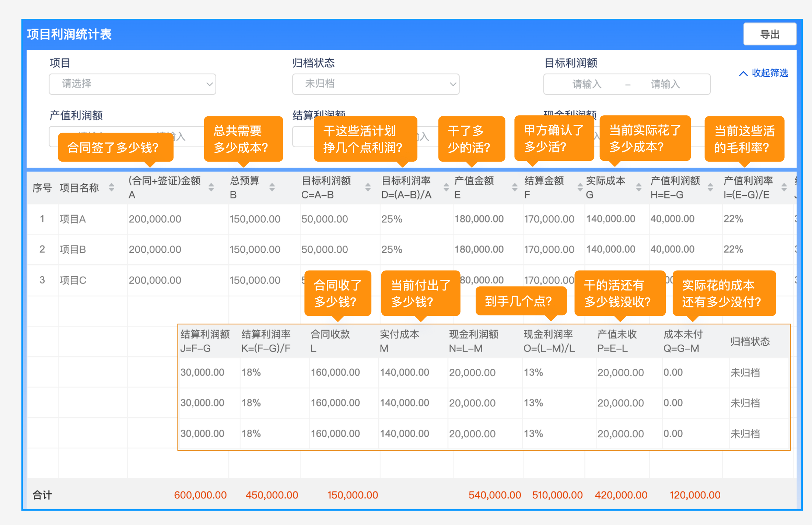Sort the 结算金额 column

pos(580,187)
